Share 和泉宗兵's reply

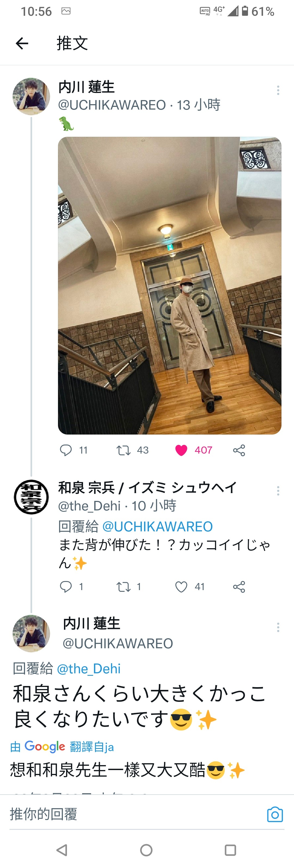click(x=239, y=587)
